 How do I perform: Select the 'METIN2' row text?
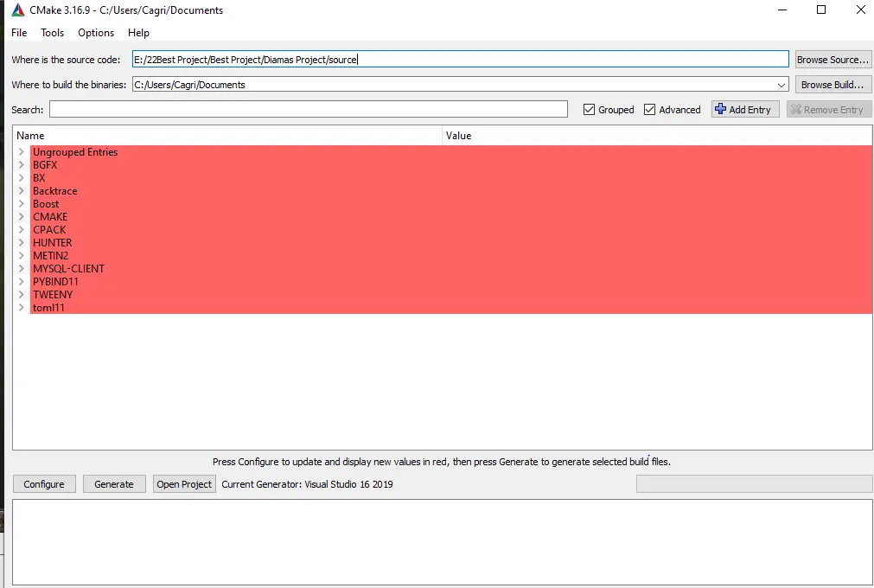click(51, 255)
